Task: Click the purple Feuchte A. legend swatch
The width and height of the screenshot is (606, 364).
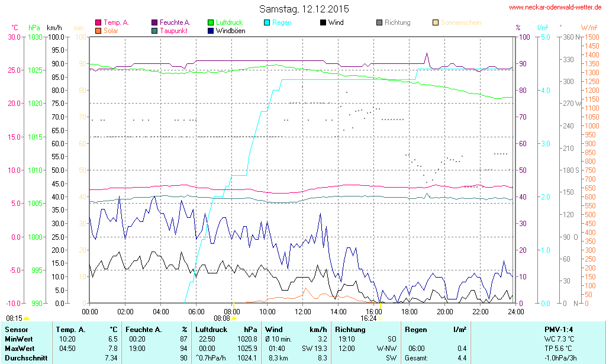Action: tap(154, 23)
